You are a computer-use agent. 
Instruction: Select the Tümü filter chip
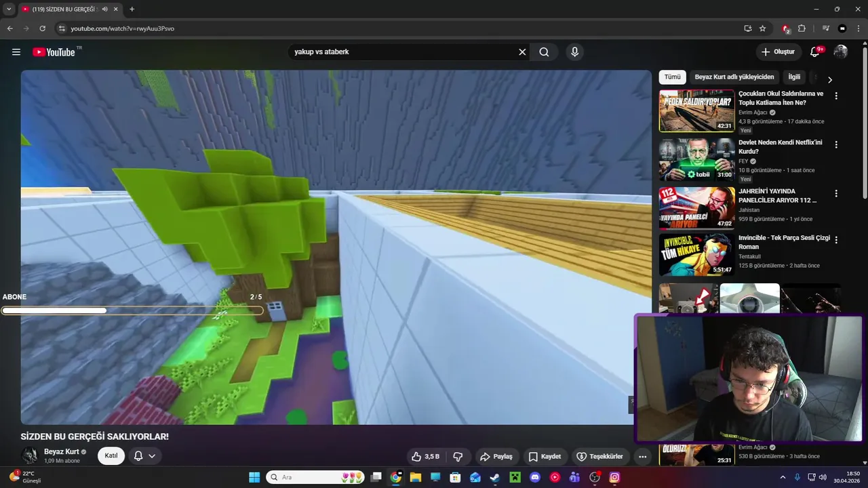pyautogui.click(x=672, y=77)
